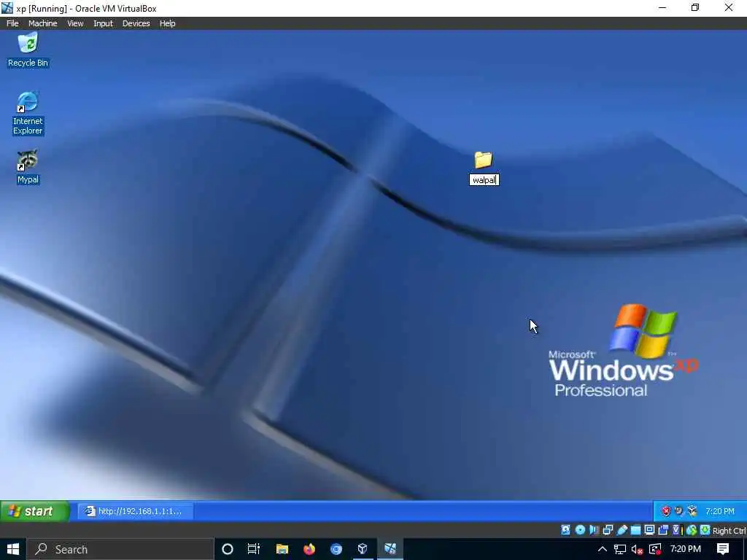Open the Windows notification center icon
Screen dimensions: 747x560
(723, 549)
